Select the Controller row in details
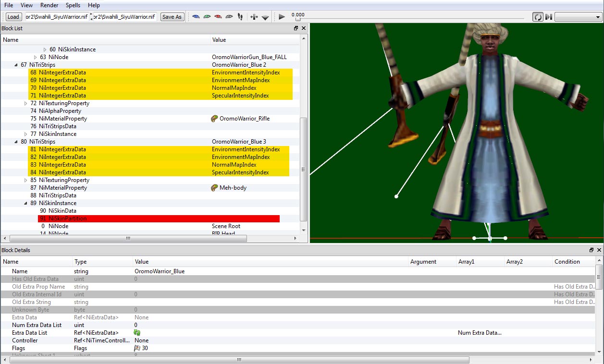604x364 pixels. pos(298,340)
